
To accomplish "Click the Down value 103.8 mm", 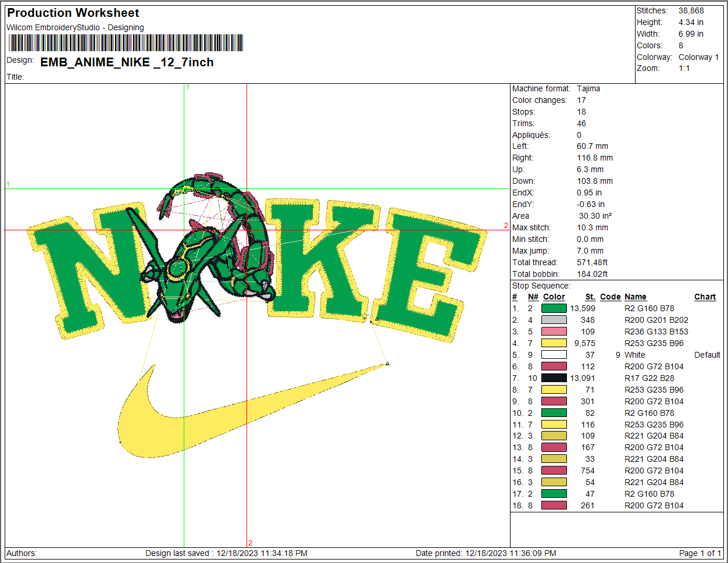I will click(595, 181).
